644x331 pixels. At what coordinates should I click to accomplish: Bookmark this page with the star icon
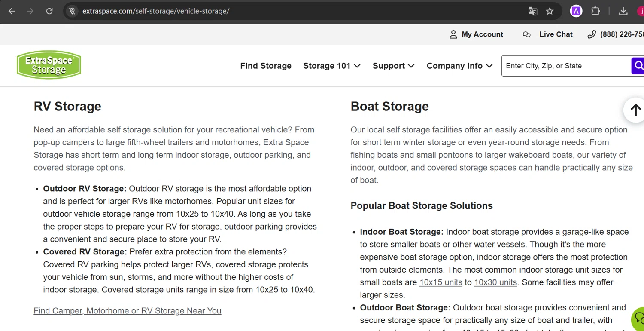[550, 11]
